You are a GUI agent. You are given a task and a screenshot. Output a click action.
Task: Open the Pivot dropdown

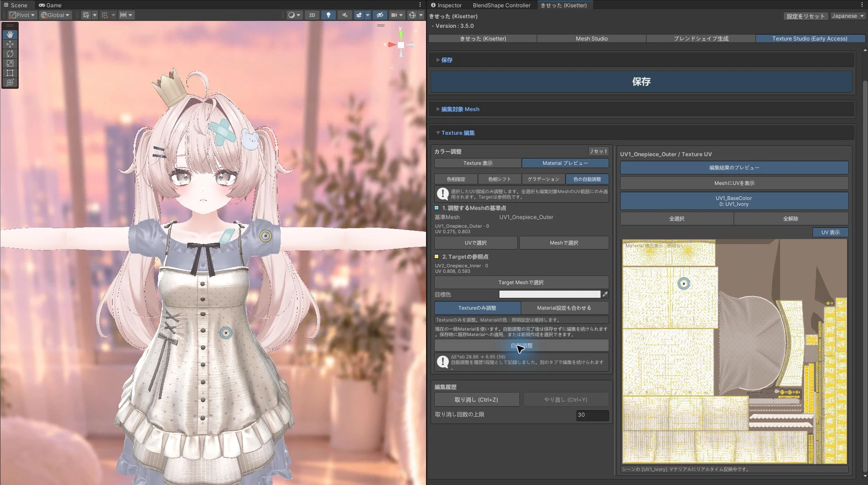click(x=22, y=15)
